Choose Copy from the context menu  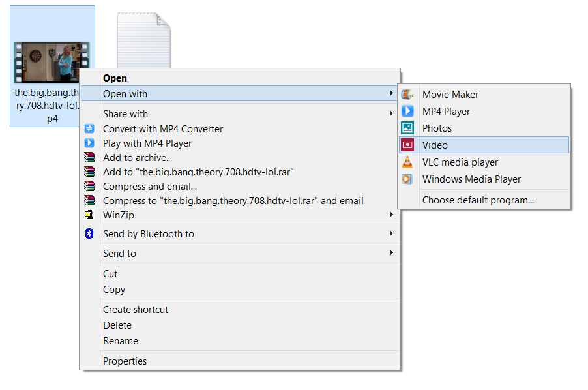(240, 290)
